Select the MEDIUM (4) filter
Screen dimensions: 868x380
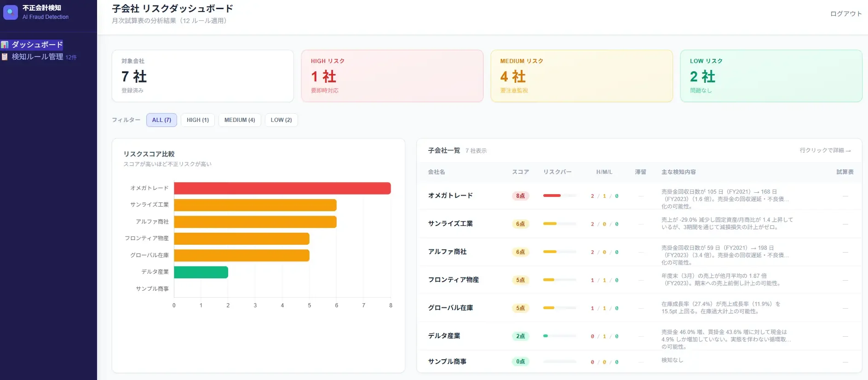point(240,120)
